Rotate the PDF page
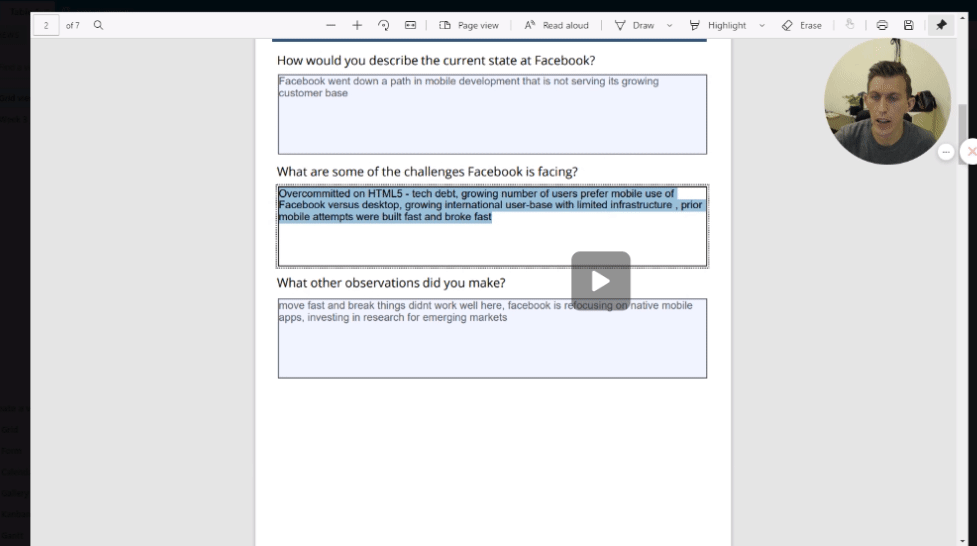Viewport: 977px width, 546px height. (x=384, y=26)
